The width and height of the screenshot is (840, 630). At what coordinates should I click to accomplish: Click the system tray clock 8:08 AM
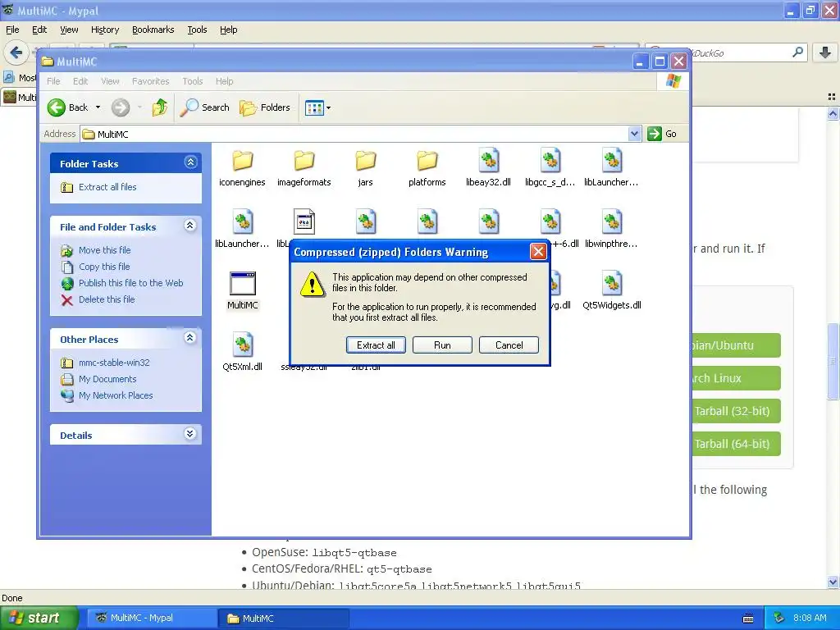pos(810,618)
